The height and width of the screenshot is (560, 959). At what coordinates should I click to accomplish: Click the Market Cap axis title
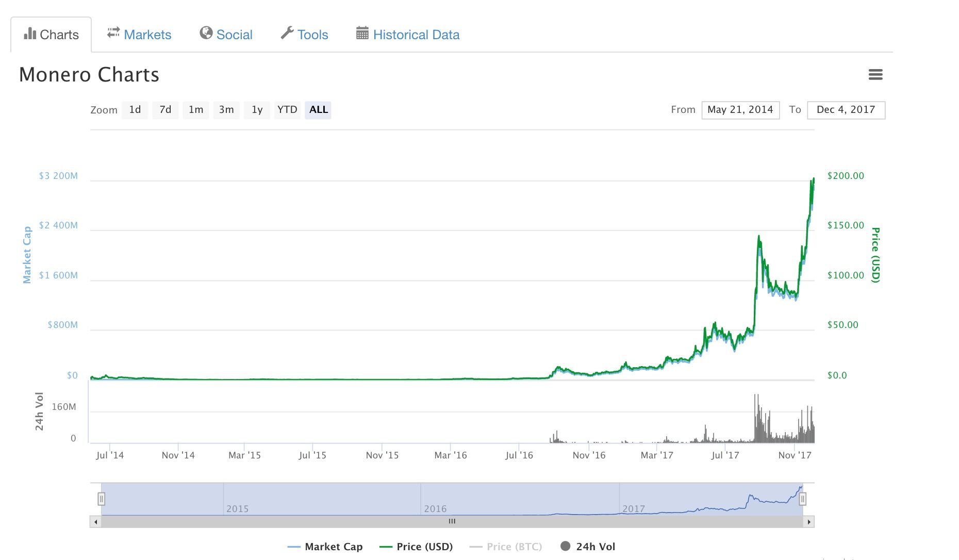[x=27, y=255]
